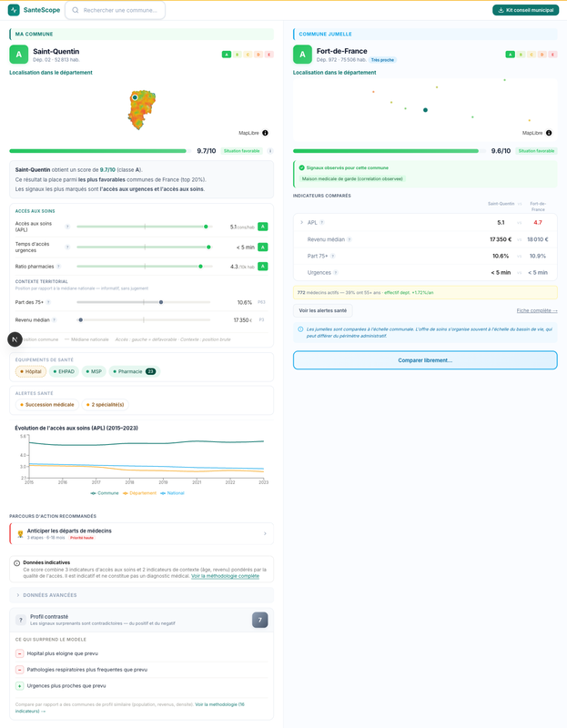Image resolution: width=567 pixels, height=728 pixels.
Task: Click the question mark icon of Profil contrasté
Action: [21, 620]
